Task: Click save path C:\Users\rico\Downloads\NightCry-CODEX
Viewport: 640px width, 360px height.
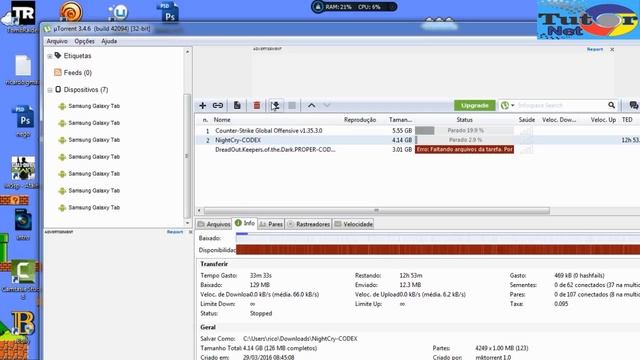Action: coord(300,339)
